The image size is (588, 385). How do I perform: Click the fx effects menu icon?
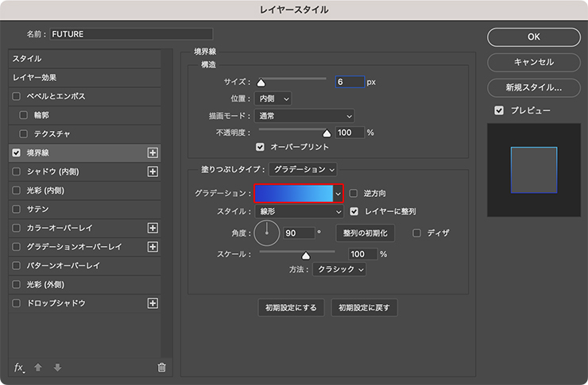(20, 368)
